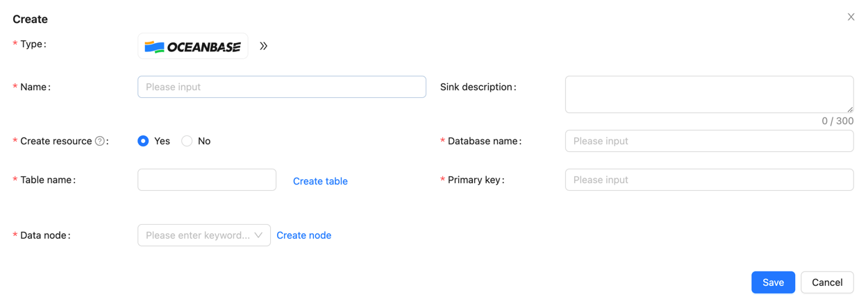Open the Create node link
The image size is (868, 304).
point(303,235)
